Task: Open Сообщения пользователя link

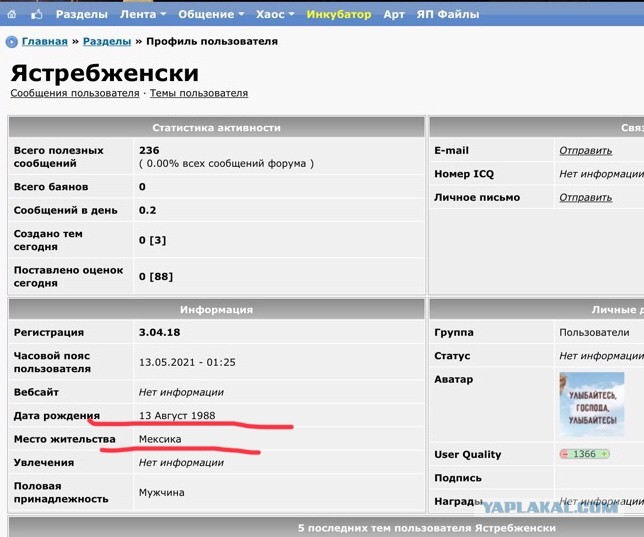Action: pos(75,93)
